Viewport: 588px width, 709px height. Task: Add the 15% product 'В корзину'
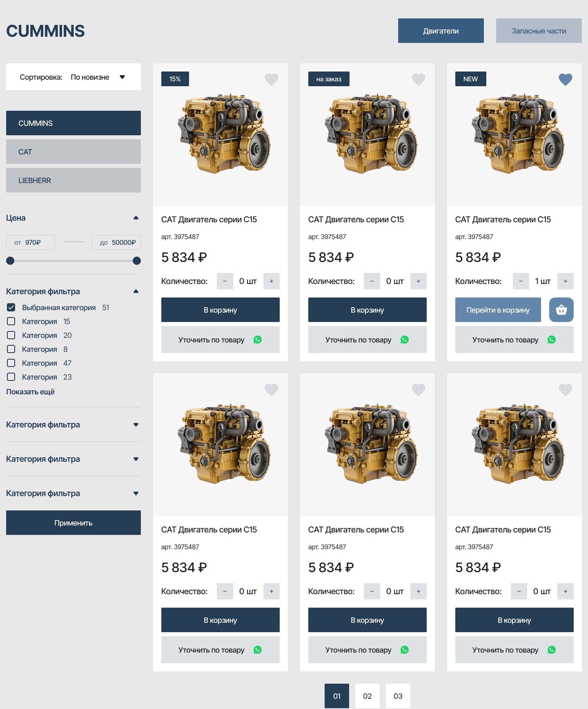pyautogui.click(x=220, y=310)
